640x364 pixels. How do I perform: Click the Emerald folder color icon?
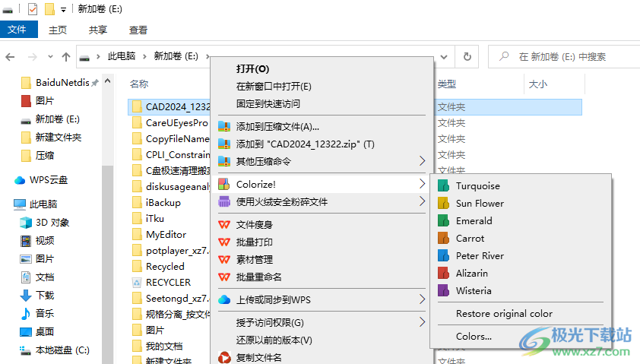(x=443, y=221)
